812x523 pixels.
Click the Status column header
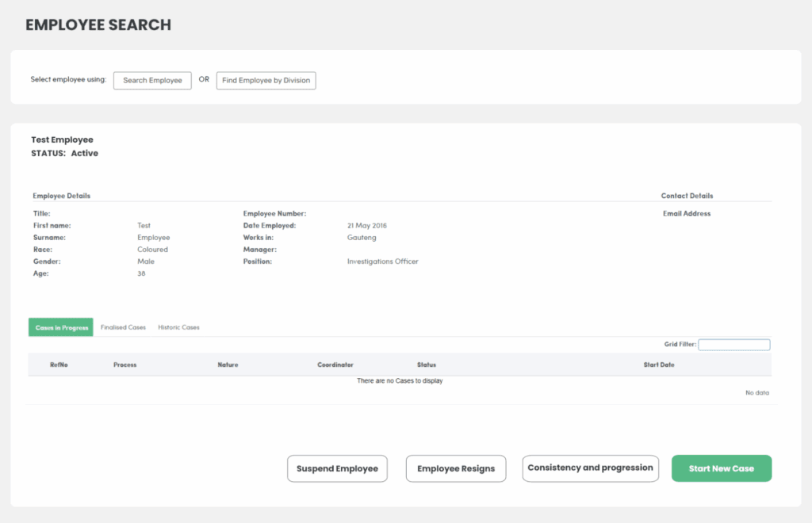coord(427,365)
